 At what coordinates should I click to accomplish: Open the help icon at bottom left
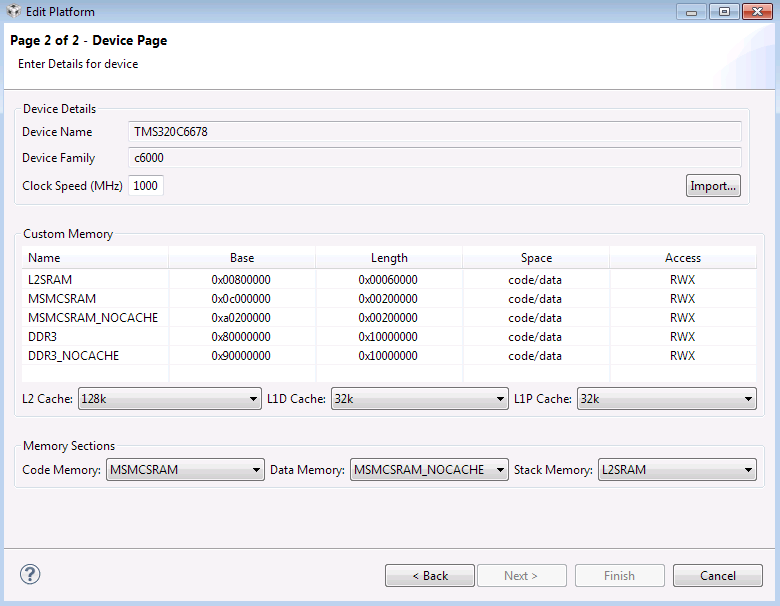coord(30,575)
